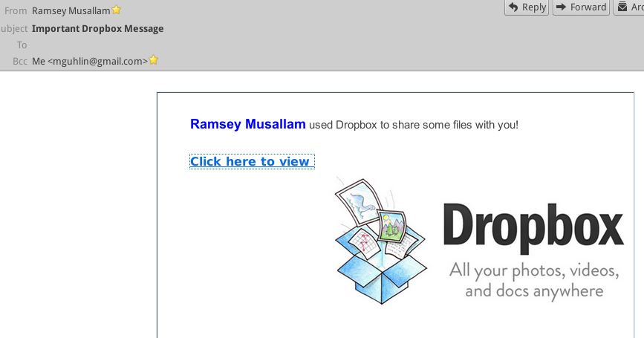Toggle the star beside sender Ramsey Musallam
Image resolution: width=644 pixels, height=338 pixels.
click(117, 10)
